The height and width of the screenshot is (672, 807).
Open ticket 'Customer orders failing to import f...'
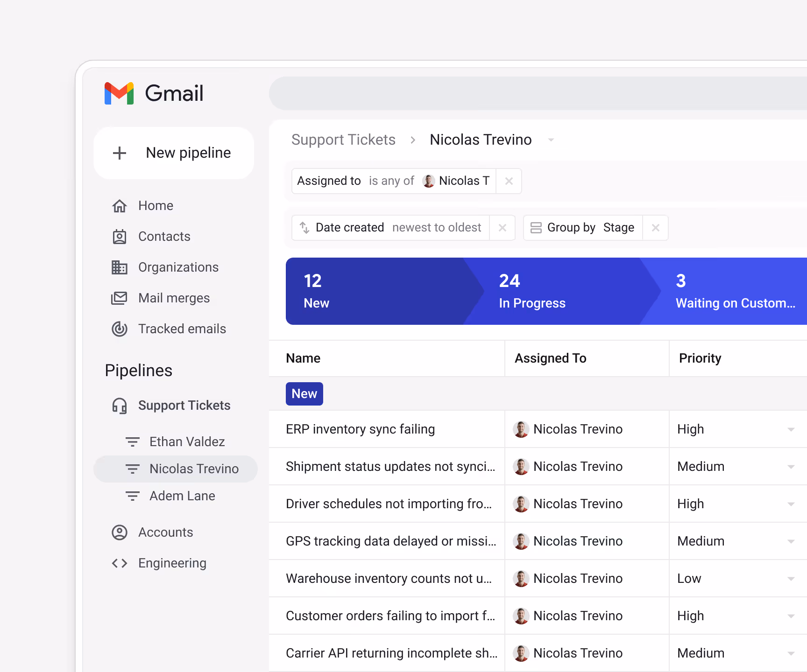(x=390, y=616)
